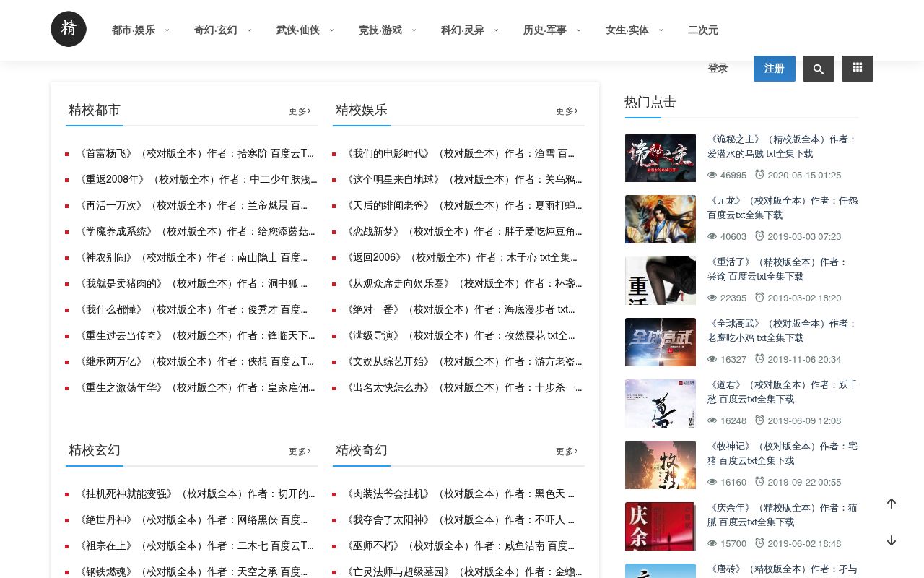Open 更多 in the 精校娱乐 section
This screenshot has width=924, height=578.
coord(567,111)
